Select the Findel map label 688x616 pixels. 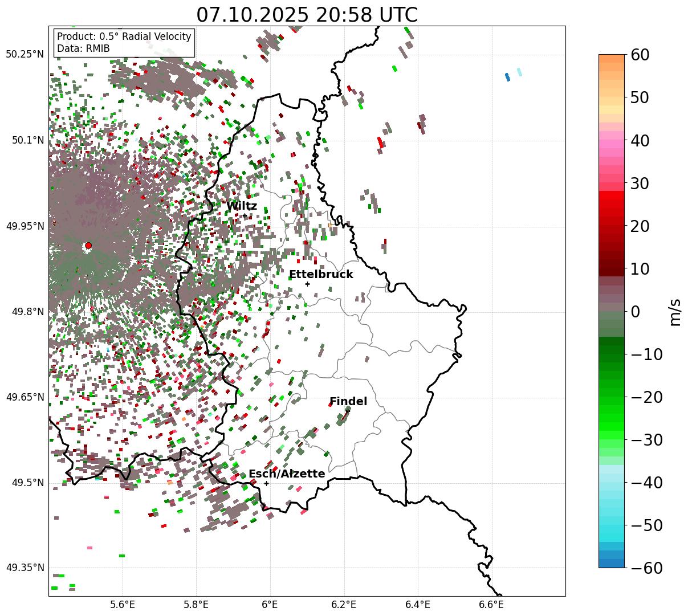[x=348, y=402]
